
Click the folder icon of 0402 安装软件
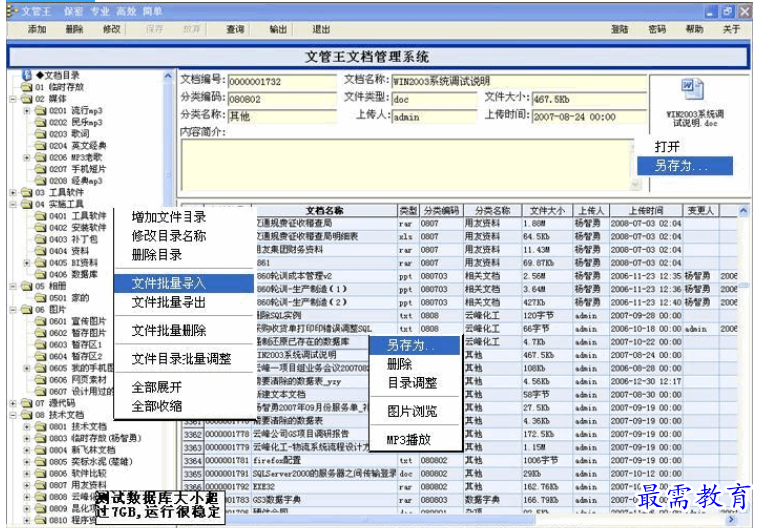[x=41, y=227]
